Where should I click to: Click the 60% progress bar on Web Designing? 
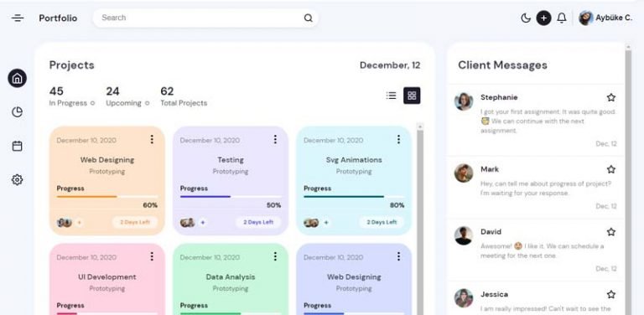pos(106,197)
